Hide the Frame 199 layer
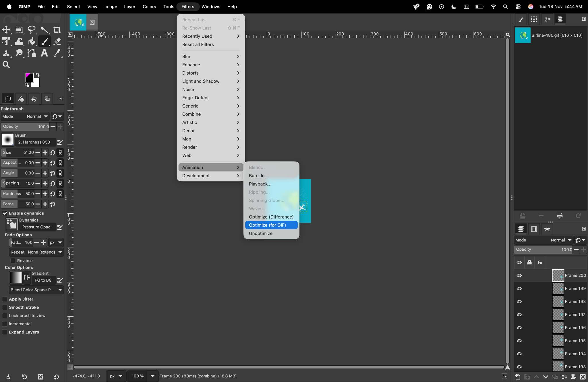Viewport: 588px width, 382px height. [x=520, y=289]
